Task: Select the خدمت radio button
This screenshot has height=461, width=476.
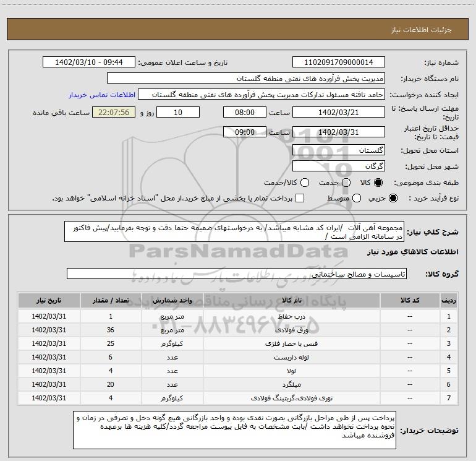Action: click(346, 183)
